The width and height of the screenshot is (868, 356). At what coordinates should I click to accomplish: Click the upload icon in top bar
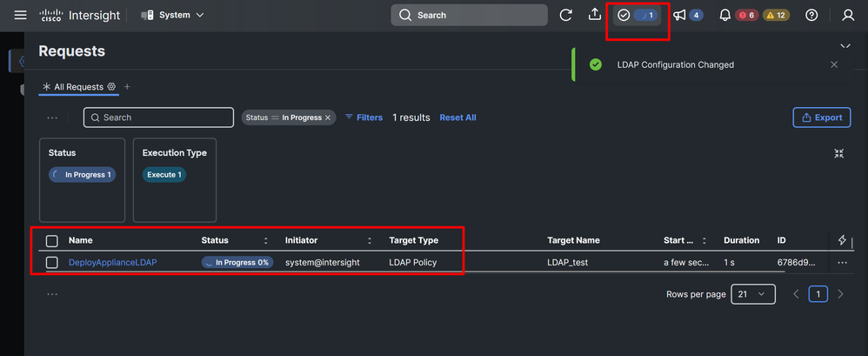click(x=595, y=15)
